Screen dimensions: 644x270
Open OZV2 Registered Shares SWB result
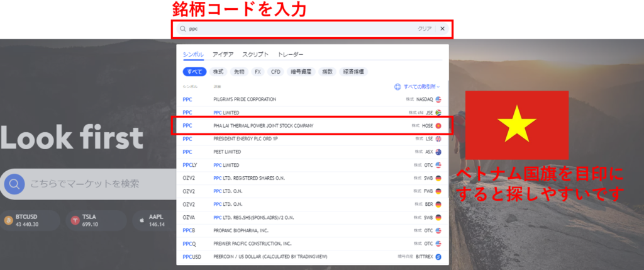[312, 178]
